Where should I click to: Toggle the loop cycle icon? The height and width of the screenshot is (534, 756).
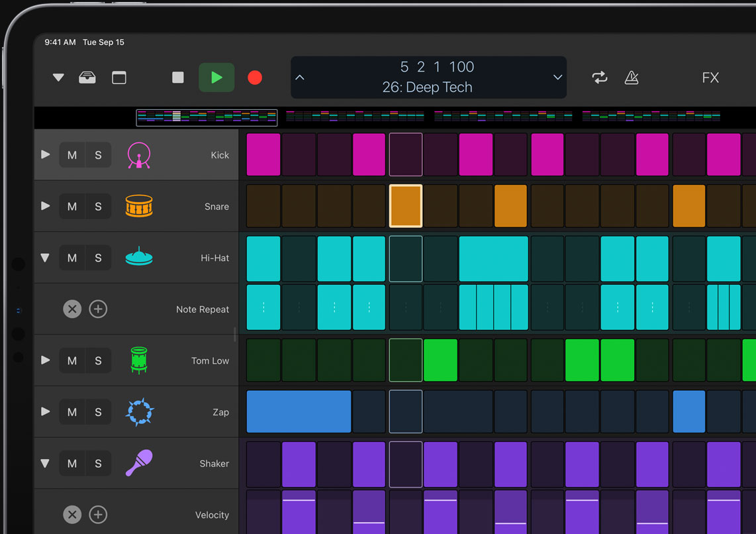(x=599, y=78)
